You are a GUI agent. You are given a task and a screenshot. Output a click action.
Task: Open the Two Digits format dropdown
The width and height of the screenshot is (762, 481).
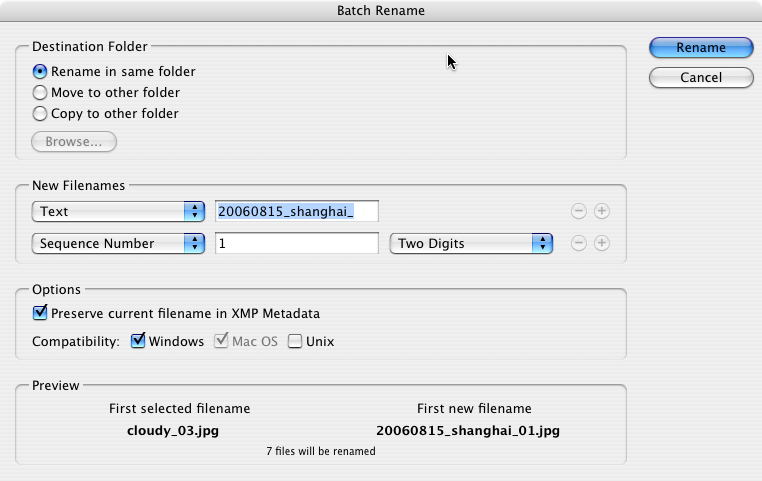click(x=471, y=243)
